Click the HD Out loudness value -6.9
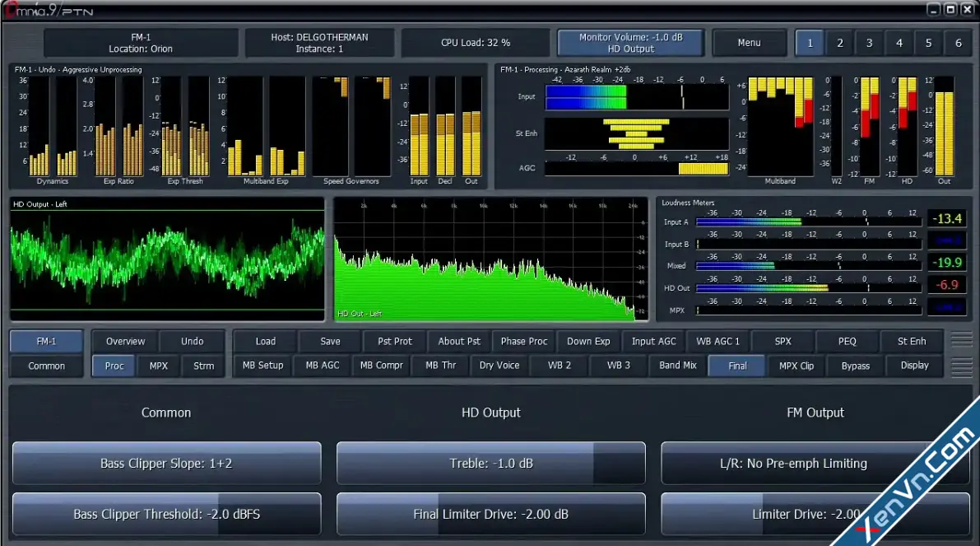 point(946,285)
